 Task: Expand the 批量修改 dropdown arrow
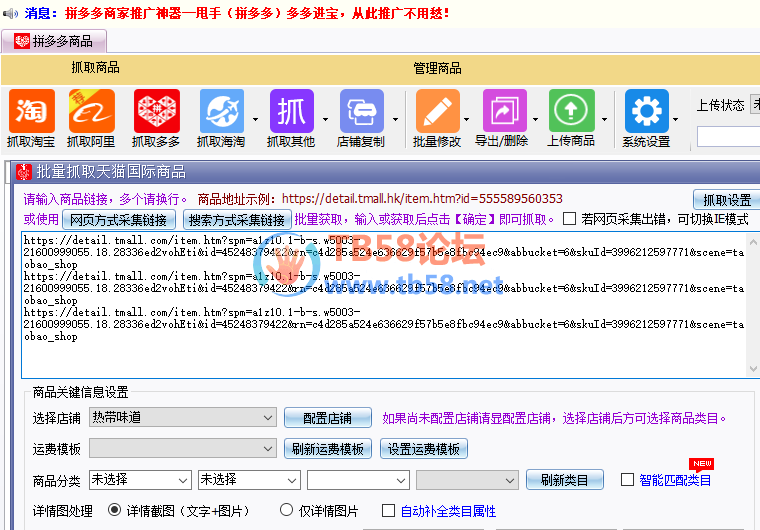click(466, 119)
